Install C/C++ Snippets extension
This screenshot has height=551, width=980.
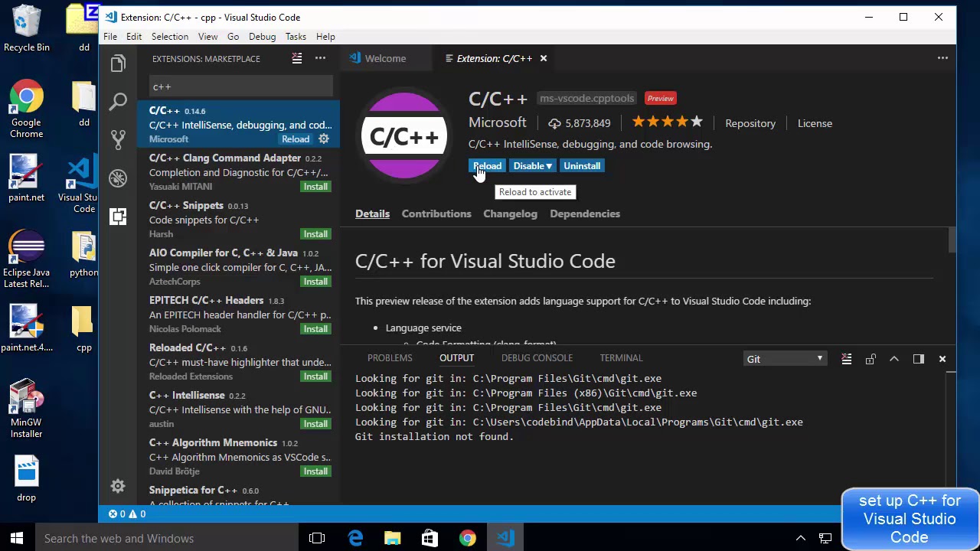(x=315, y=234)
